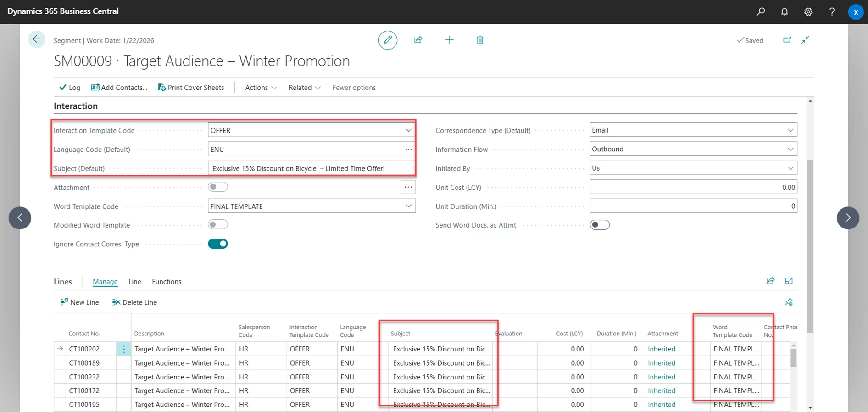The image size is (868, 412).
Task: Open the Actions menu
Action: (261, 88)
